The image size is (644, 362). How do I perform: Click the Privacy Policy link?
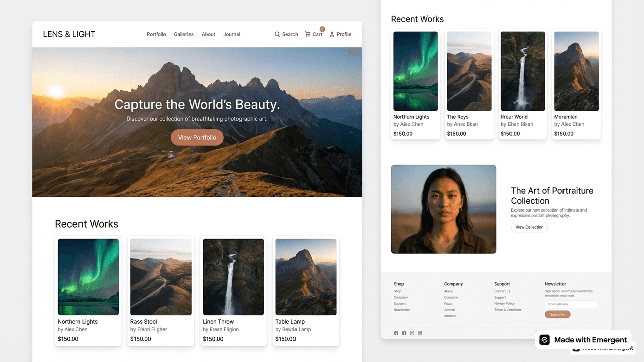tap(504, 304)
